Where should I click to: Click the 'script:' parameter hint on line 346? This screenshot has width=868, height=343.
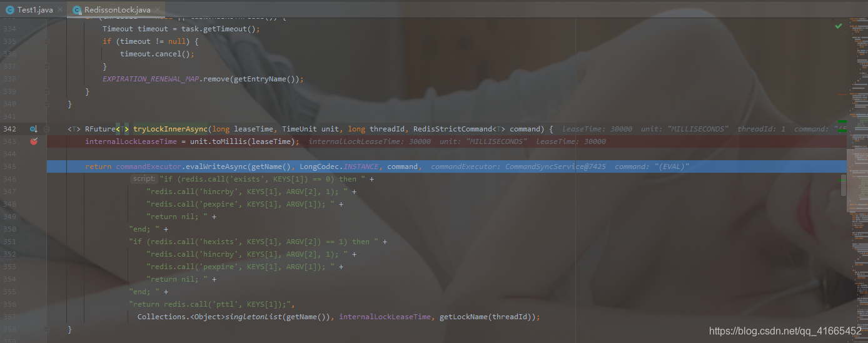click(x=143, y=179)
